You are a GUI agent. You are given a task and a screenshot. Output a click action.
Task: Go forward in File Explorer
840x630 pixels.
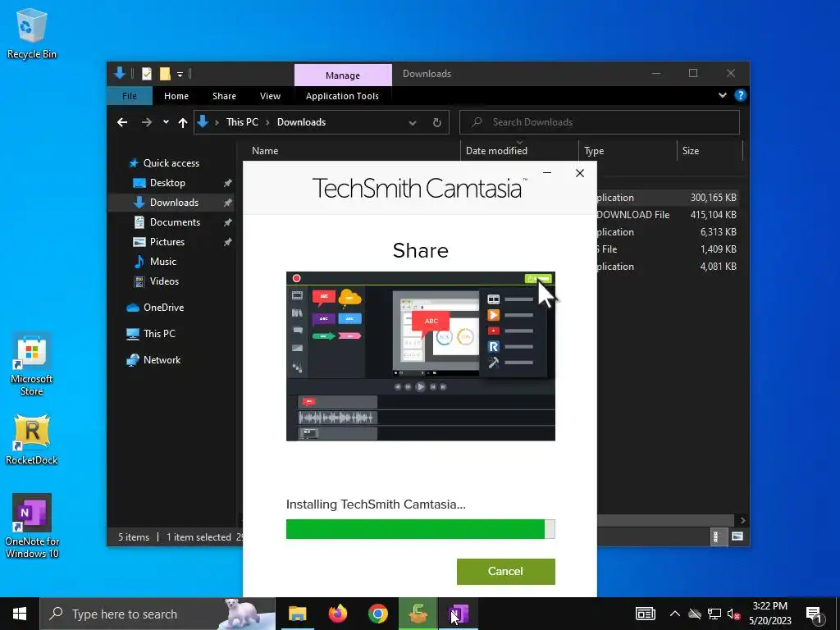146,122
